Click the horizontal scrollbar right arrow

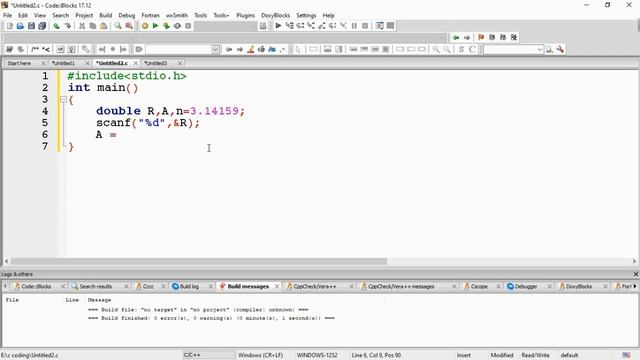click(634, 261)
